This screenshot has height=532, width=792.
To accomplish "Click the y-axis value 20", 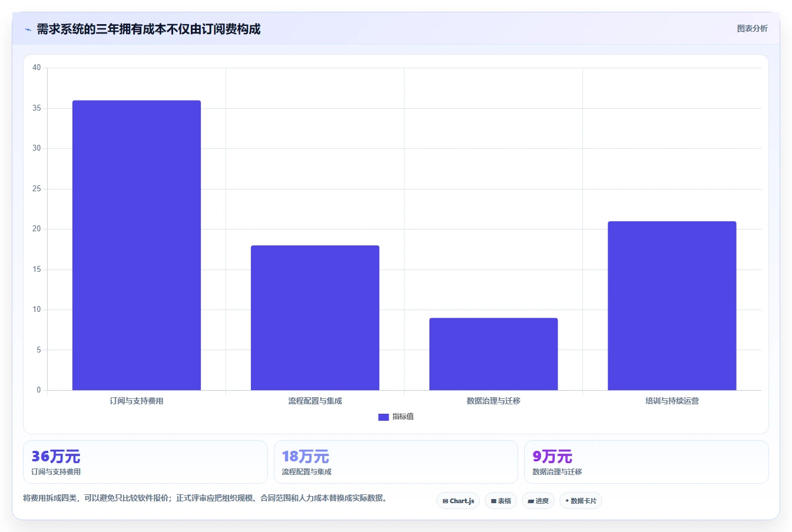I will (37, 229).
